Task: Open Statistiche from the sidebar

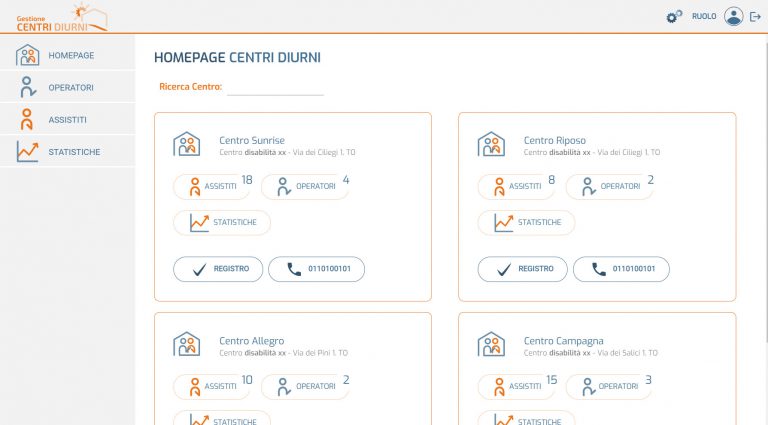Action: coord(67,151)
